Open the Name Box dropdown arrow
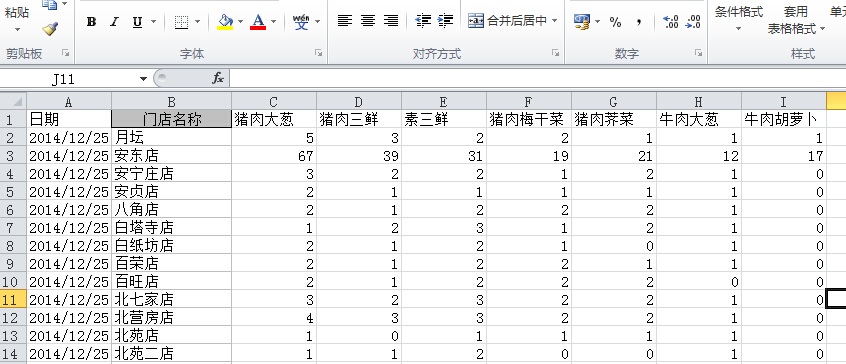846x364 pixels. click(143, 79)
